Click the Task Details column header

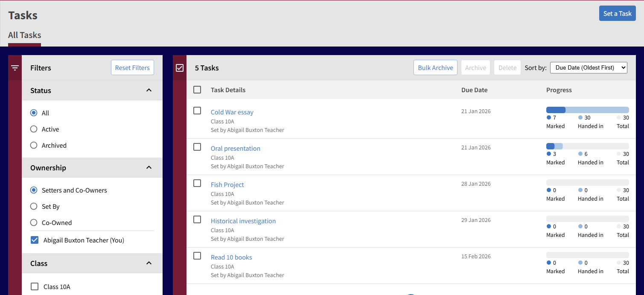point(228,90)
